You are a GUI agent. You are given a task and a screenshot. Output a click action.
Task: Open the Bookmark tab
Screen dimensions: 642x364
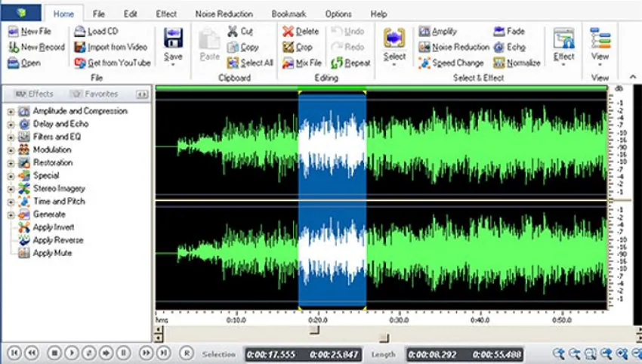coord(289,14)
